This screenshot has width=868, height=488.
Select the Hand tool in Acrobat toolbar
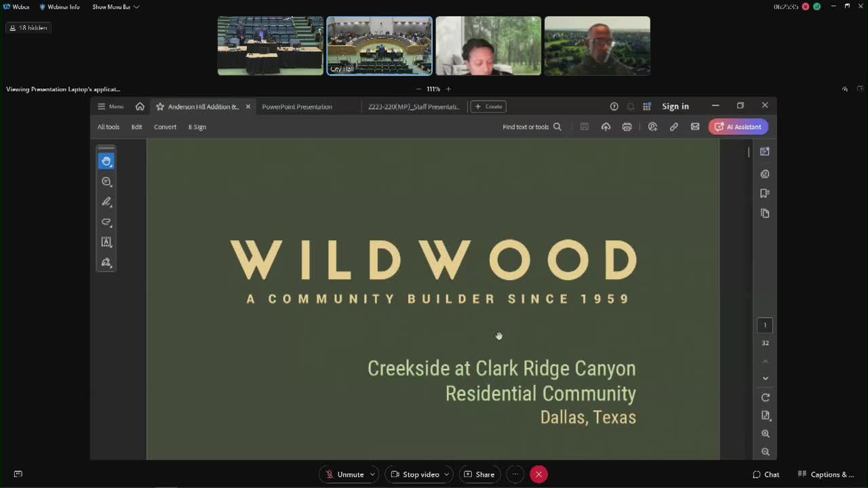(x=106, y=161)
